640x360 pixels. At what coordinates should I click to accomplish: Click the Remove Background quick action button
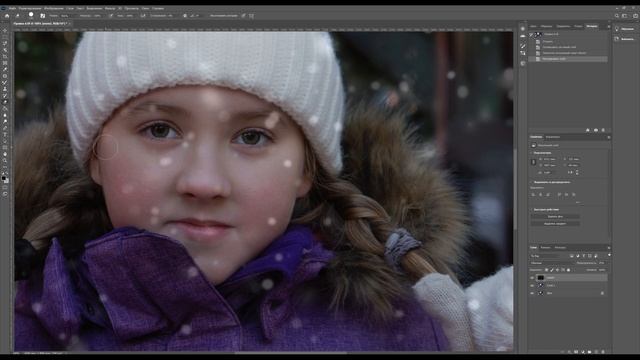tap(555, 216)
